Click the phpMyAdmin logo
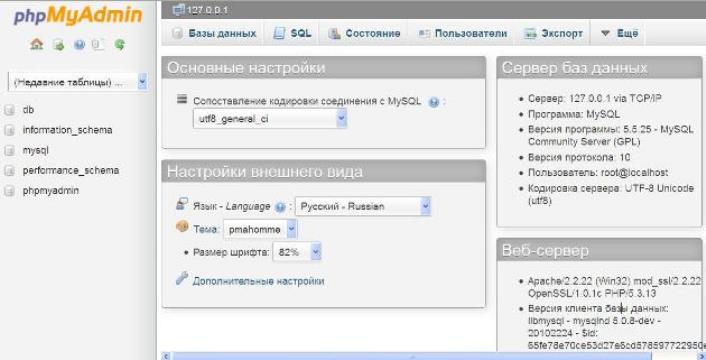This screenshot has height=360, width=706. tap(78, 15)
